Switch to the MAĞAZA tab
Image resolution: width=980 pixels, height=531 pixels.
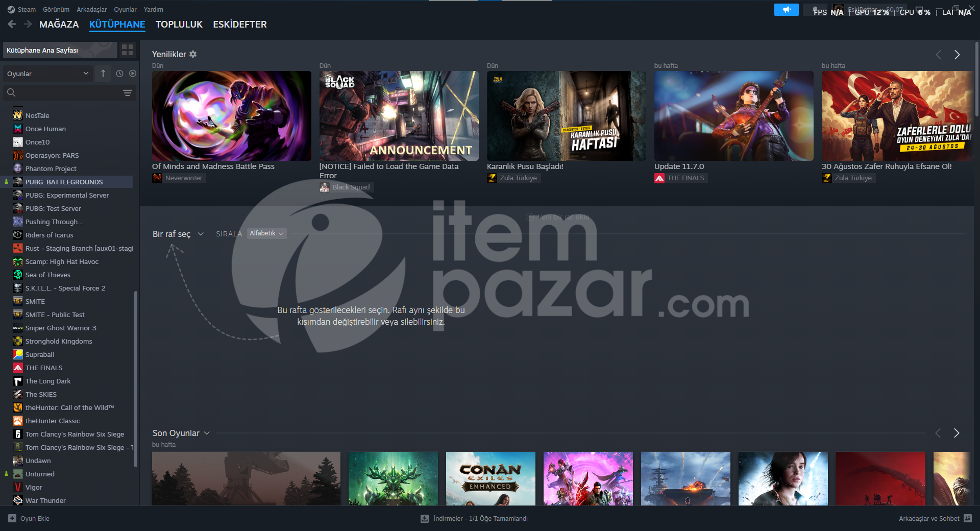pyautogui.click(x=59, y=25)
